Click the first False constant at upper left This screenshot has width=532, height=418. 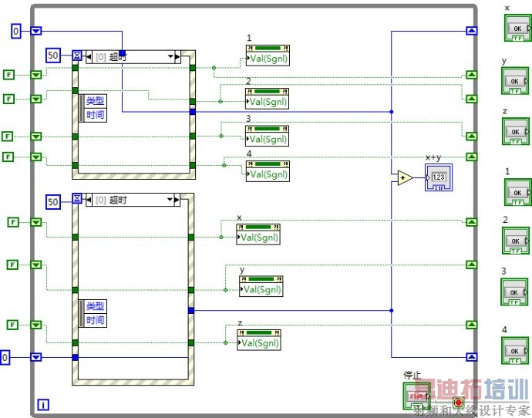point(8,75)
